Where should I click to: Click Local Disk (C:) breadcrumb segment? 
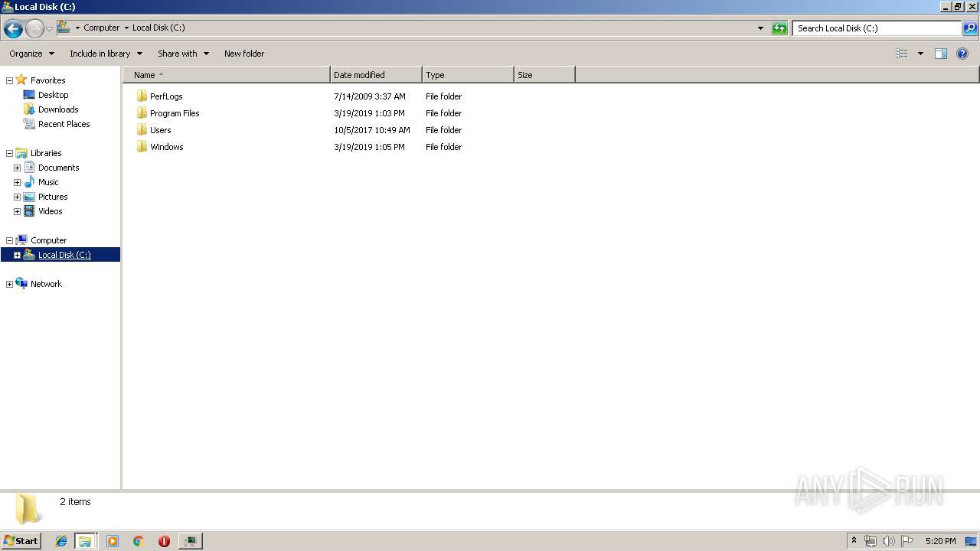point(158,28)
